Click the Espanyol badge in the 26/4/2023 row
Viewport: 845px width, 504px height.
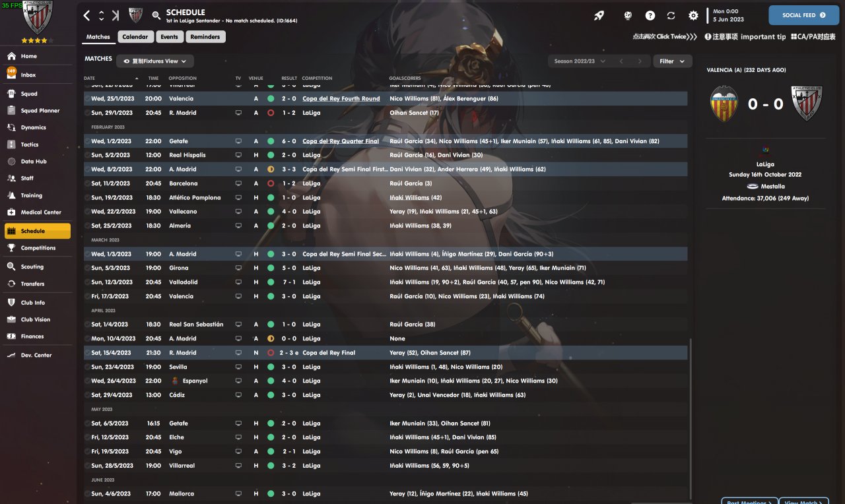tap(175, 381)
